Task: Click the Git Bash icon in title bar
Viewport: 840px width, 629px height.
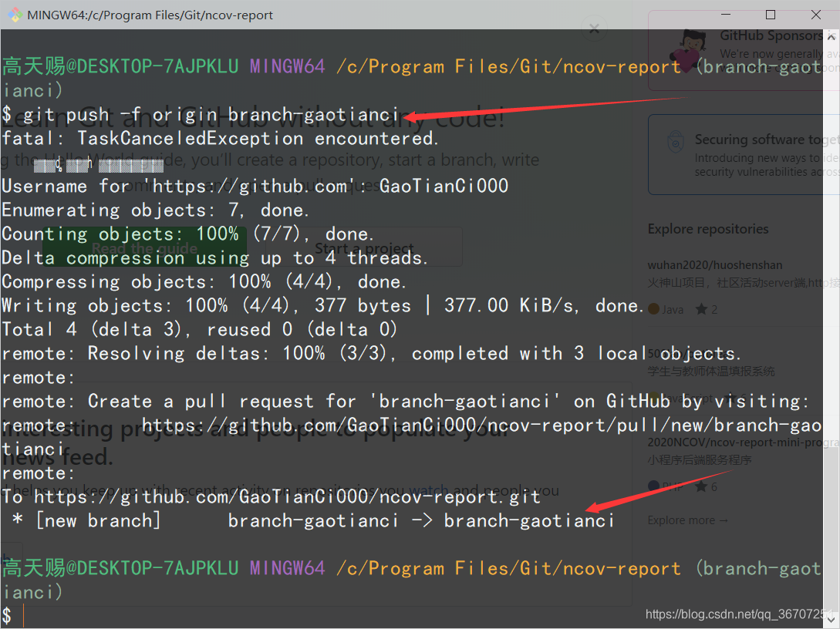Action: pos(15,15)
